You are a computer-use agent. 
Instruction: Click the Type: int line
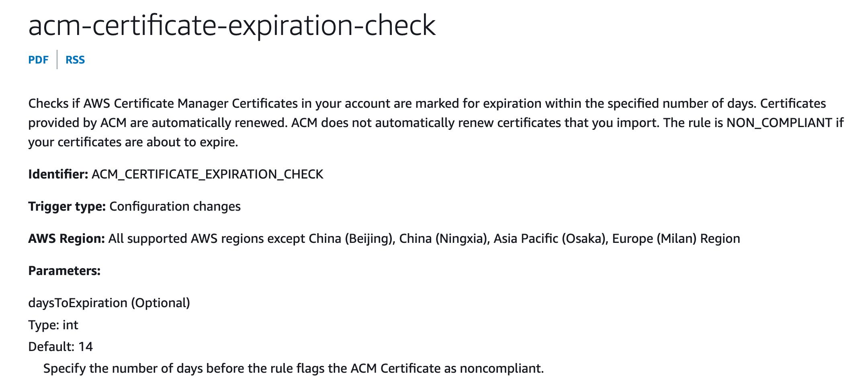(53, 324)
